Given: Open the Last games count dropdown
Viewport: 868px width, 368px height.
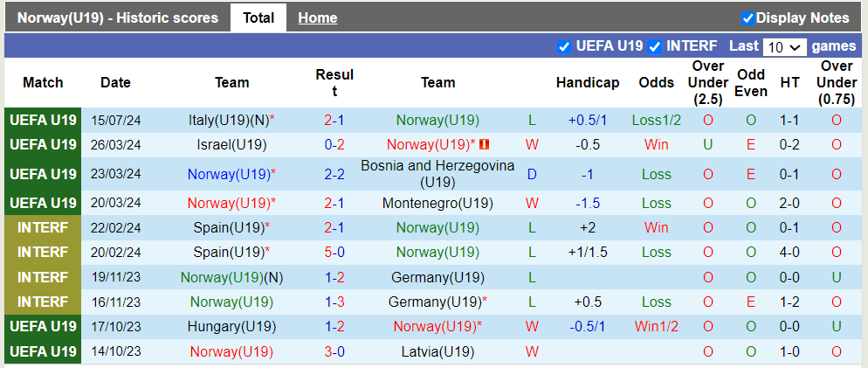Looking at the screenshot, I should coord(784,47).
